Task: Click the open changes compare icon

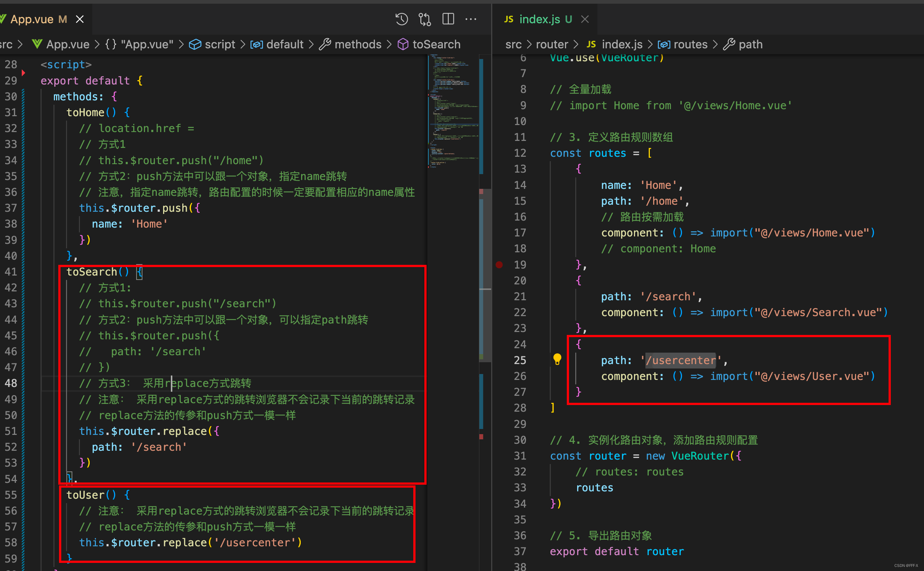Action: pyautogui.click(x=425, y=19)
